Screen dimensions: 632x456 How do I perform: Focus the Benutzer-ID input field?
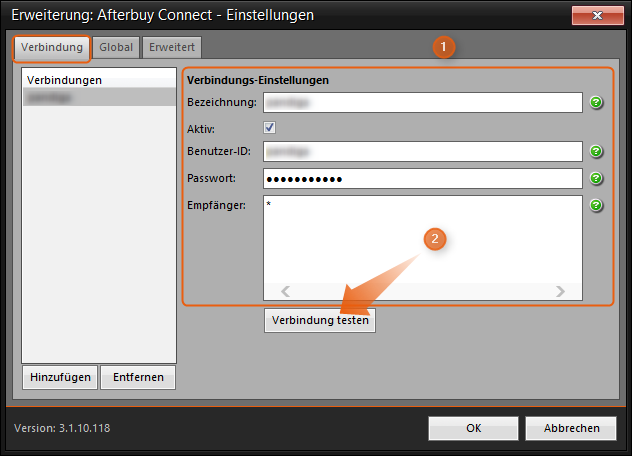tap(423, 151)
